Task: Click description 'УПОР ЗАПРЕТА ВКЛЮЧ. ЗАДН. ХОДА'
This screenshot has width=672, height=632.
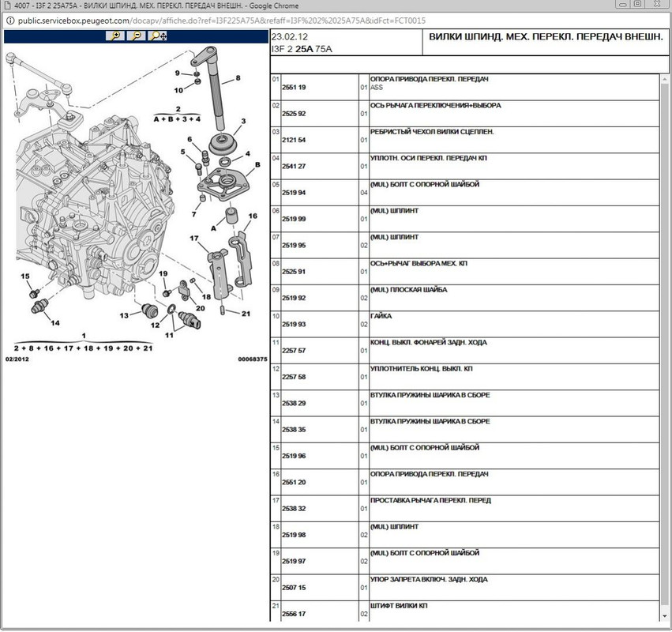Action: click(x=429, y=580)
